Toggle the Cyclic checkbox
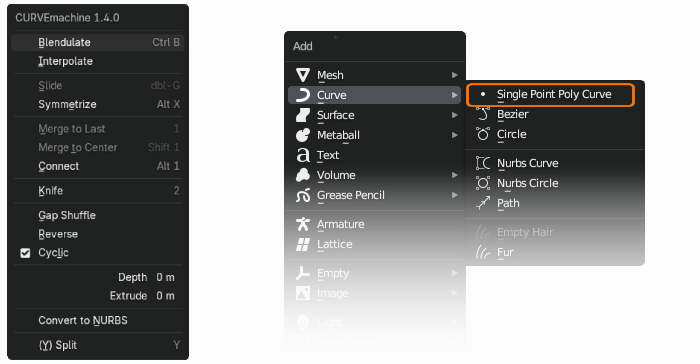 coord(25,253)
